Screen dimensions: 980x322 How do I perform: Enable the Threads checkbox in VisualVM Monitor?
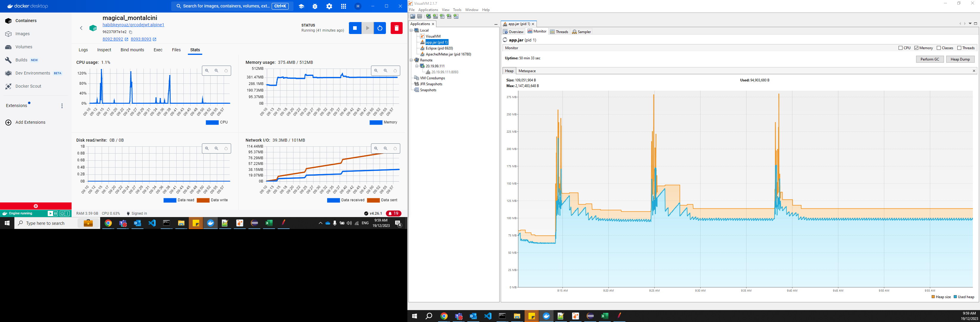tap(959, 48)
